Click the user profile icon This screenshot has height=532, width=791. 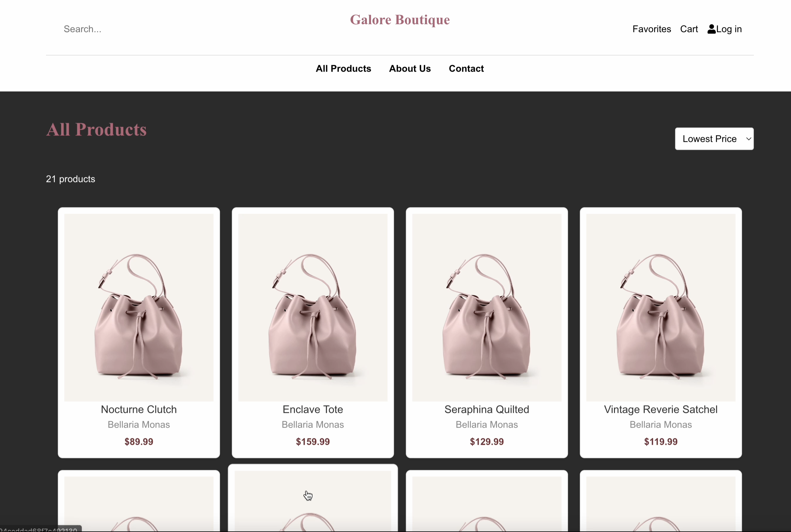pos(711,29)
